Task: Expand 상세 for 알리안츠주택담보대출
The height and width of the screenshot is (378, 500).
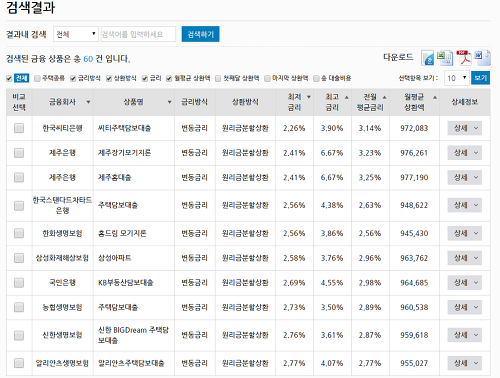Action: pos(465,363)
